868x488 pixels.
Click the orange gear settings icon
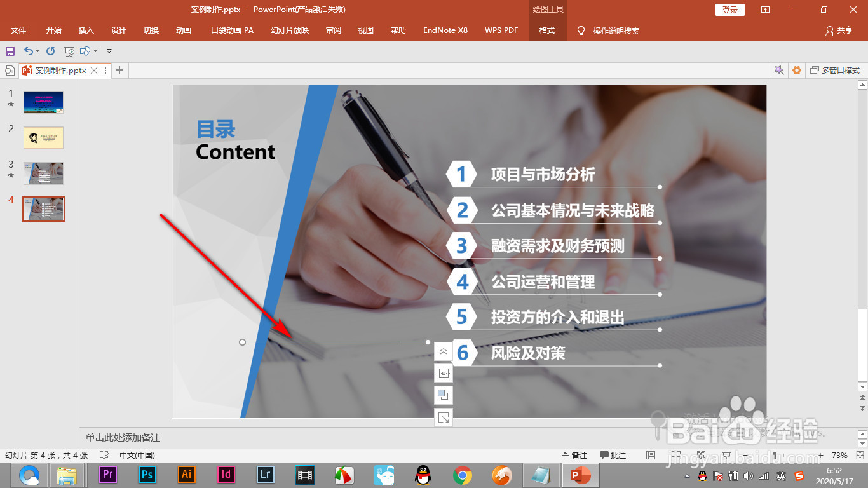[797, 71]
